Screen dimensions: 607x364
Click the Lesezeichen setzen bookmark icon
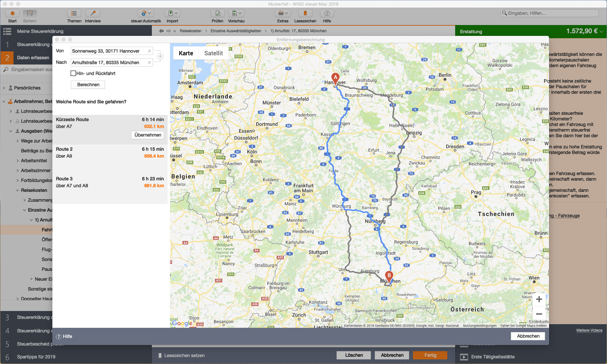(160, 355)
